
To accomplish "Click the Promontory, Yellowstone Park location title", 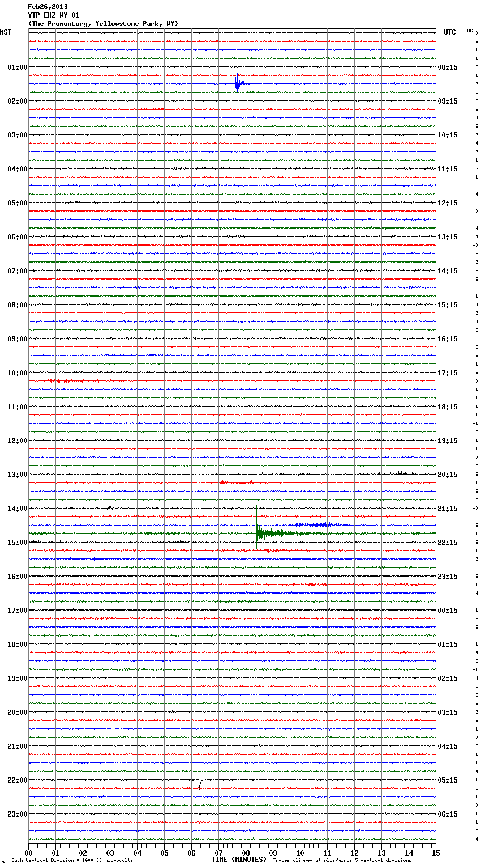I will (x=103, y=24).
